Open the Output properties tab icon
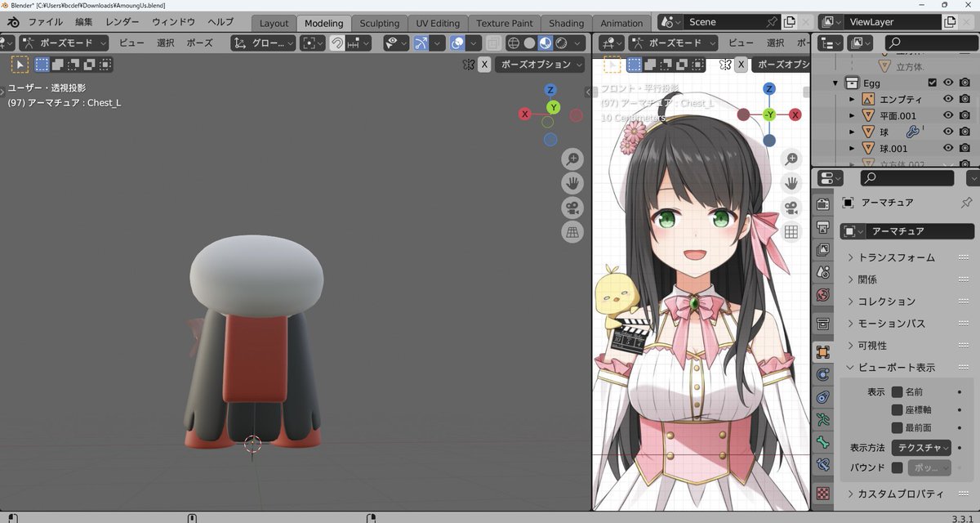The height and width of the screenshot is (523, 980). coord(823,227)
